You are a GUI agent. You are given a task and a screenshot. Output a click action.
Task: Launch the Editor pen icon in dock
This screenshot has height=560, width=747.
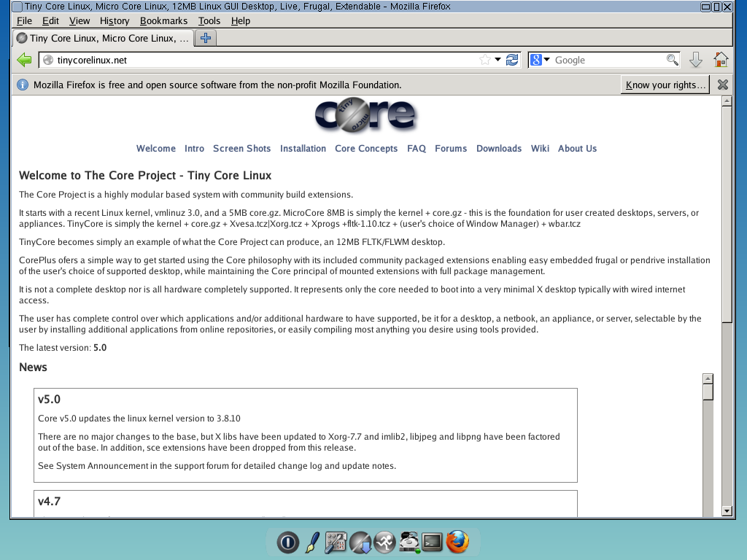312,542
